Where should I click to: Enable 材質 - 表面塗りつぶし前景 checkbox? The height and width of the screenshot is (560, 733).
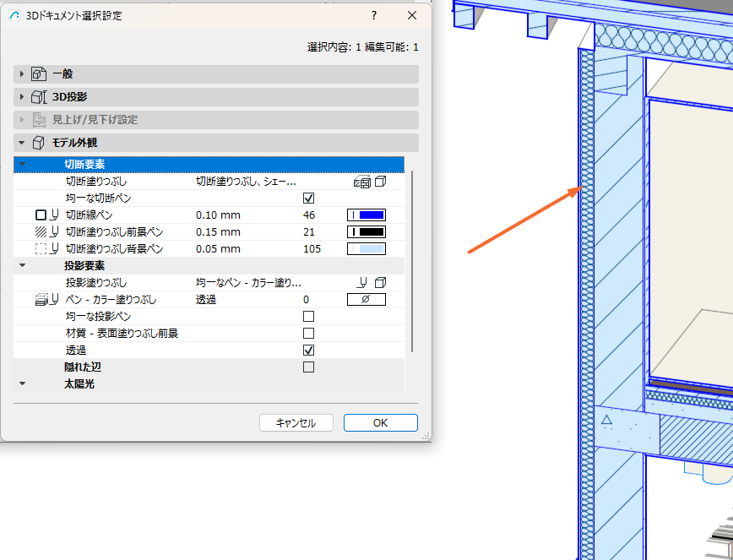point(308,334)
